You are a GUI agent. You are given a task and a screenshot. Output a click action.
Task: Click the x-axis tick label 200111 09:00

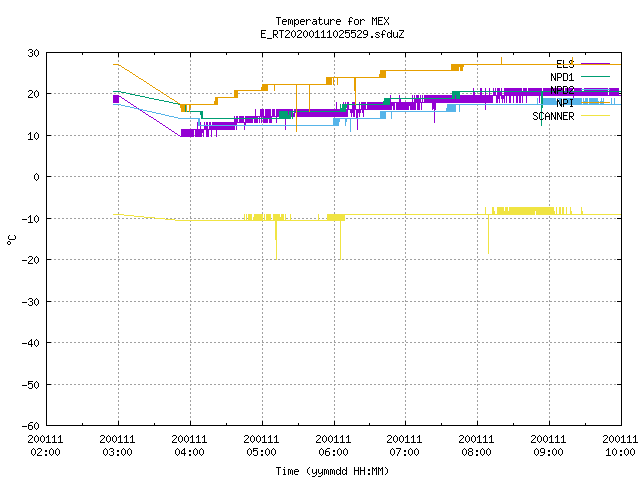point(548,446)
